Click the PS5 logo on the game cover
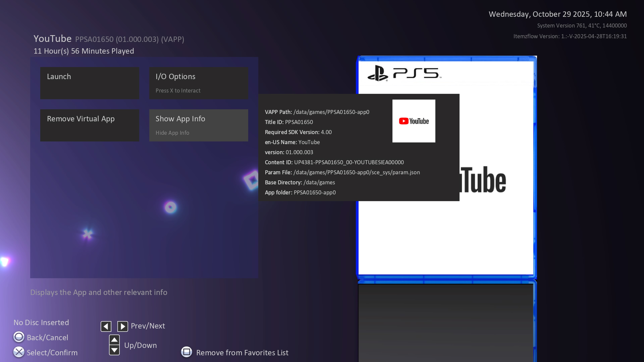 pos(404,73)
